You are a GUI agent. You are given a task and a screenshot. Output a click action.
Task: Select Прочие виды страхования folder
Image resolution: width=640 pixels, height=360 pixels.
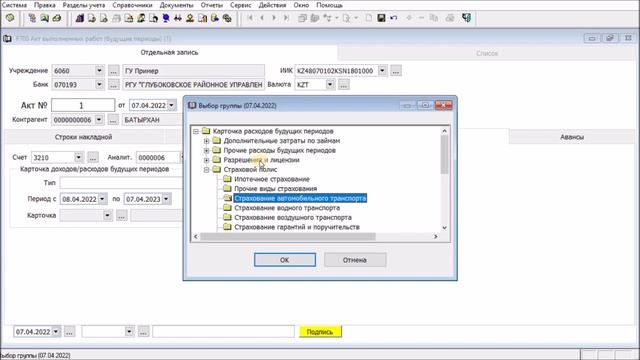tap(275, 189)
